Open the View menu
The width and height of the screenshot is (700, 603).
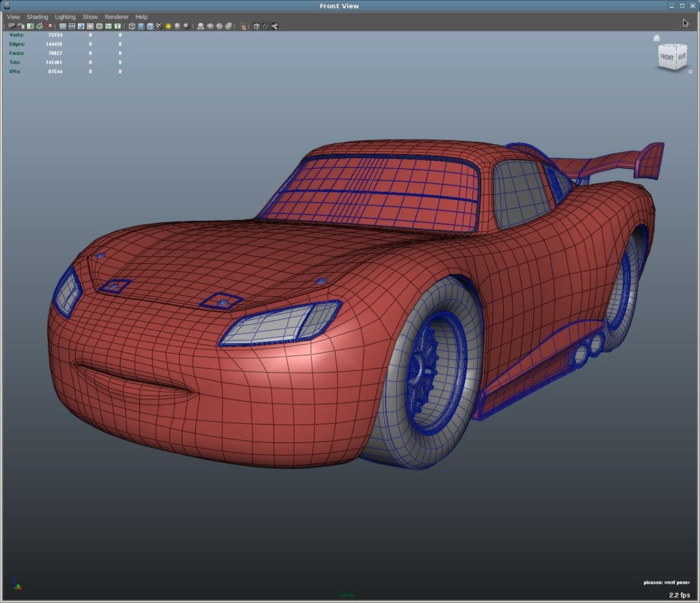pos(14,17)
